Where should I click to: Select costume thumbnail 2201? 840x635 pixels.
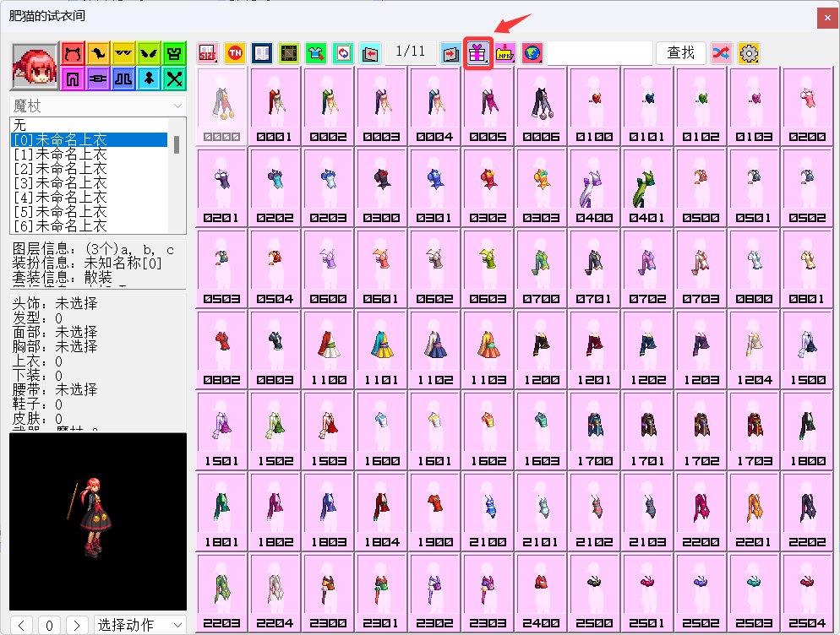(x=755, y=512)
